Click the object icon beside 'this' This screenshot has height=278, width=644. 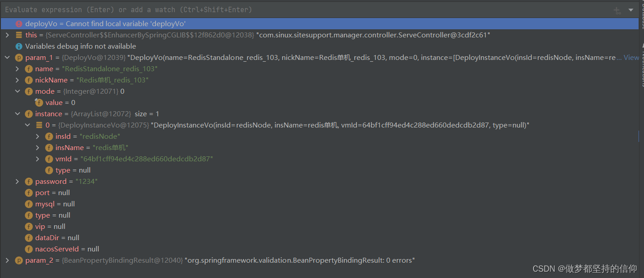tap(19, 35)
